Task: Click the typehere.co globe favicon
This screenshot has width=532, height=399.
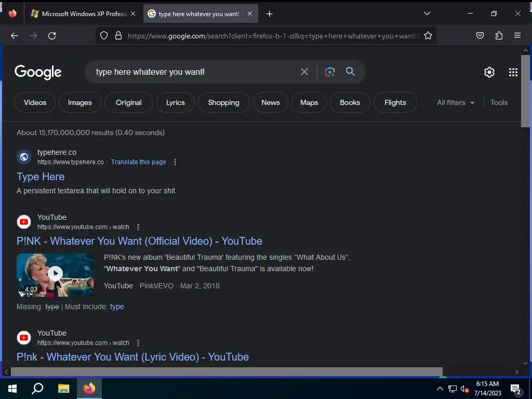Action: 24,157
